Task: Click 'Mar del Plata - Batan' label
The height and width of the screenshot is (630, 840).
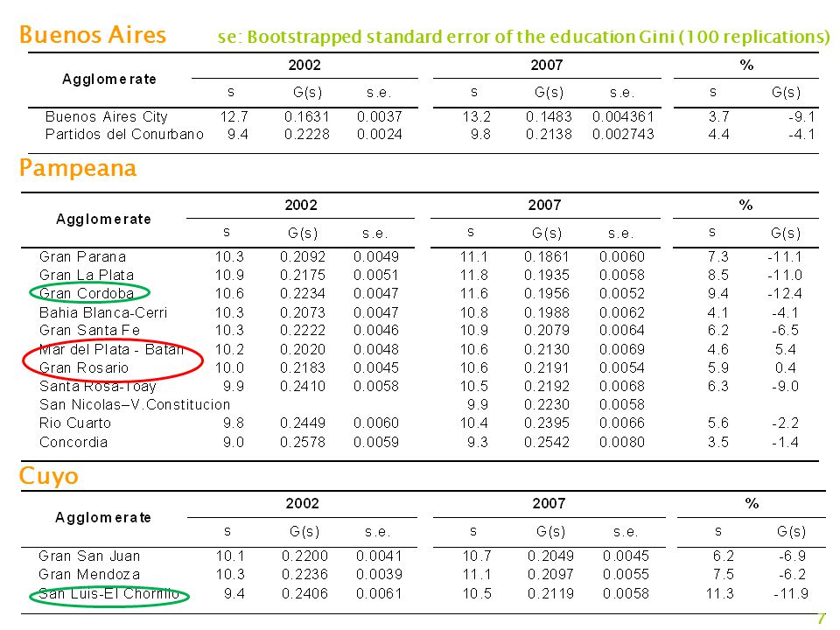Action: coord(111,349)
